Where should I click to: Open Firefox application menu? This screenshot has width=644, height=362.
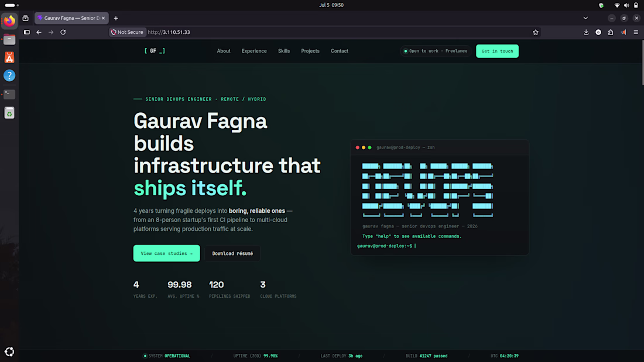click(636, 32)
